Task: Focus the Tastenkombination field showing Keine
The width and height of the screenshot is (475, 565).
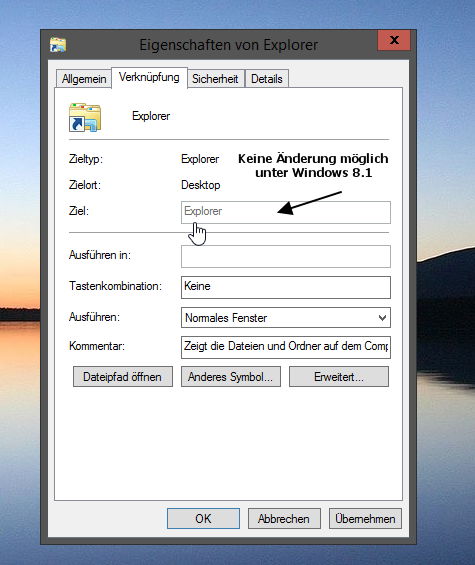Action: pyautogui.click(x=286, y=288)
